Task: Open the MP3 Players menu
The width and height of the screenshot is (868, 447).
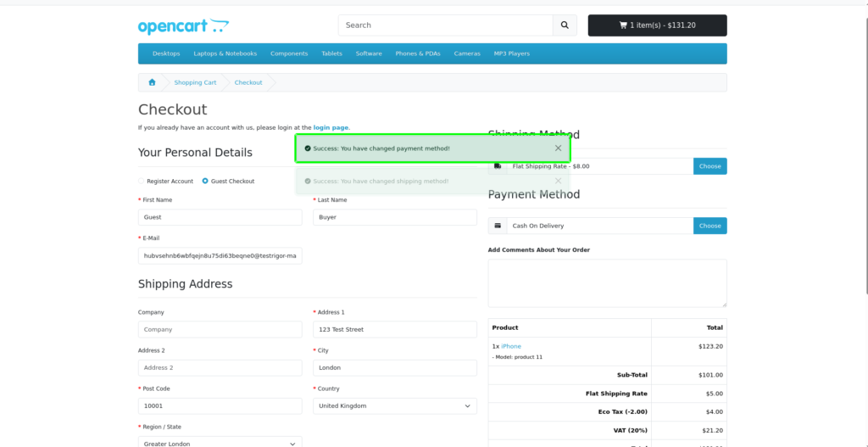Action: [512, 53]
